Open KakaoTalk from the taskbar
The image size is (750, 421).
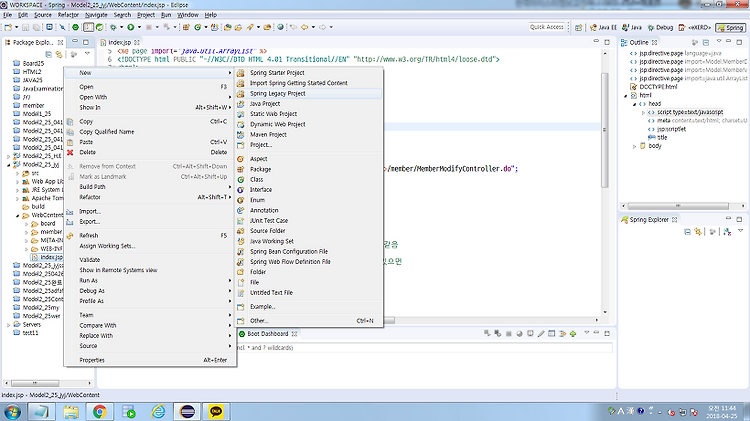pos(216,411)
